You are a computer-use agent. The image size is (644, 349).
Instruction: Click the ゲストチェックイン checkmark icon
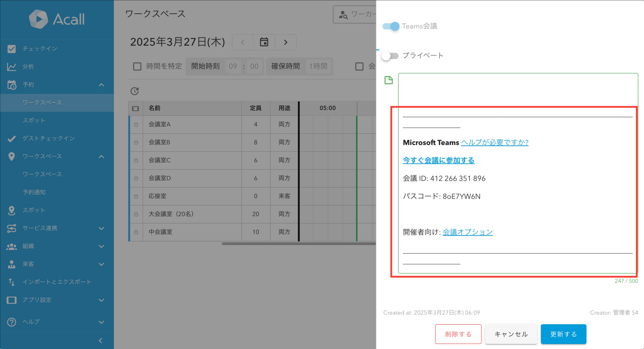11,138
